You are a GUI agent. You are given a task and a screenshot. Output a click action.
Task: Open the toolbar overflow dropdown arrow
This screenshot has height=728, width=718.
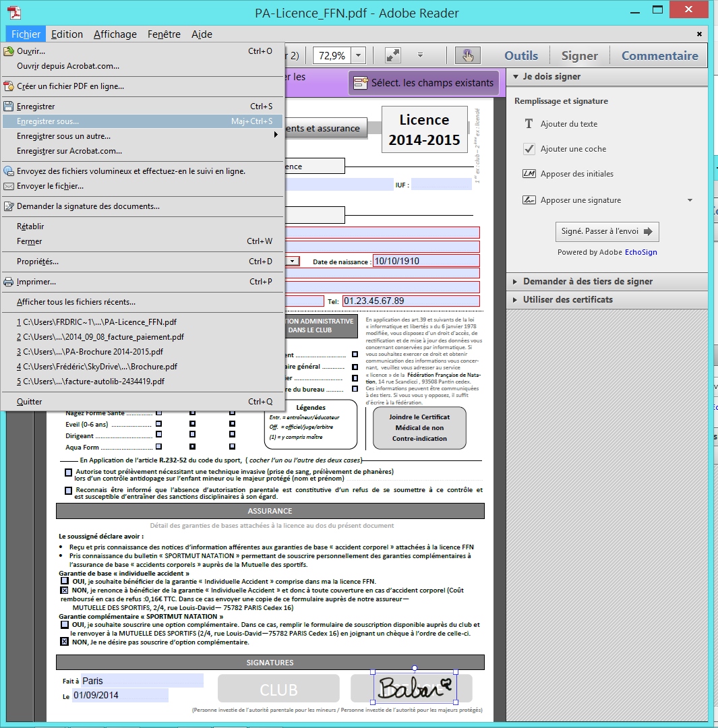(x=420, y=55)
